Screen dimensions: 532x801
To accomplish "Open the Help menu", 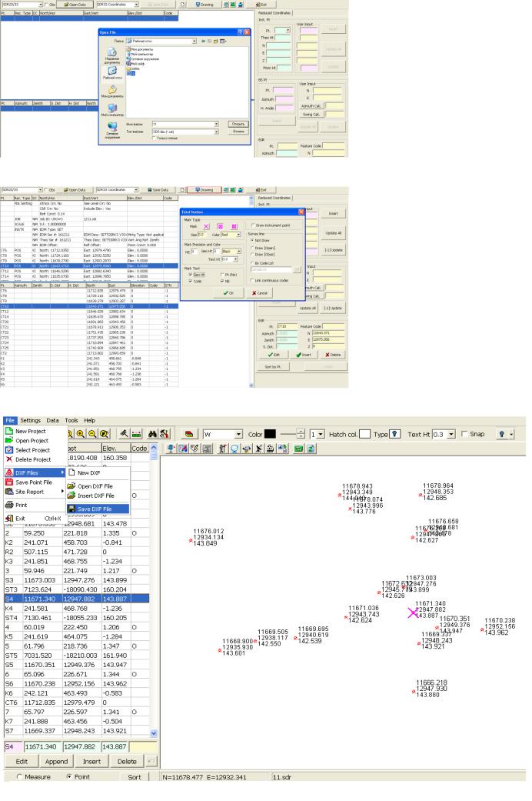I will click(x=89, y=420).
